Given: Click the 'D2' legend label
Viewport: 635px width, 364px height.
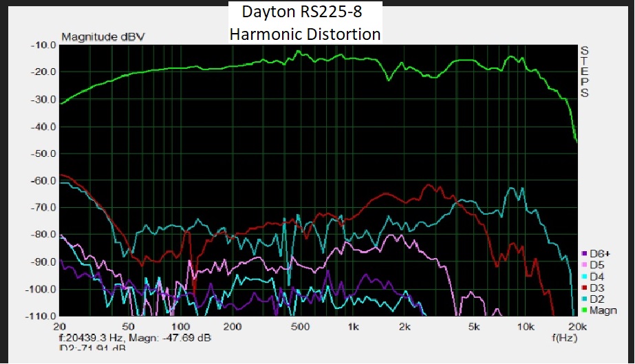Looking at the screenshot, I should click(597, 299).
